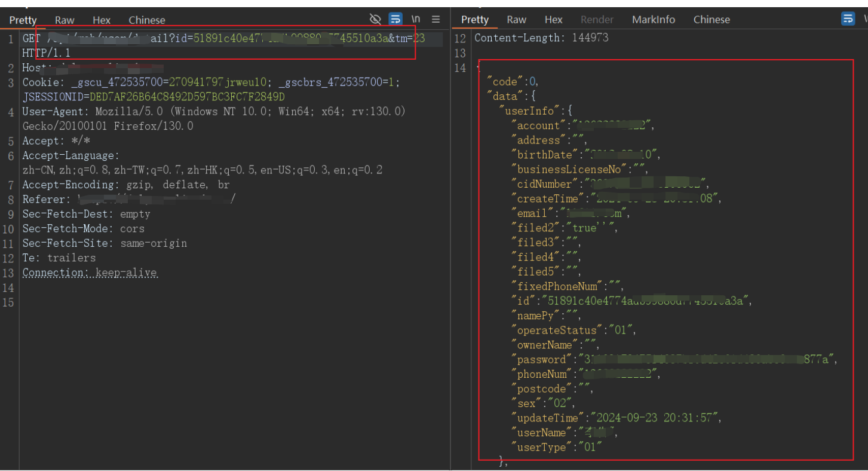Click the Referer header line

point(129,199)
